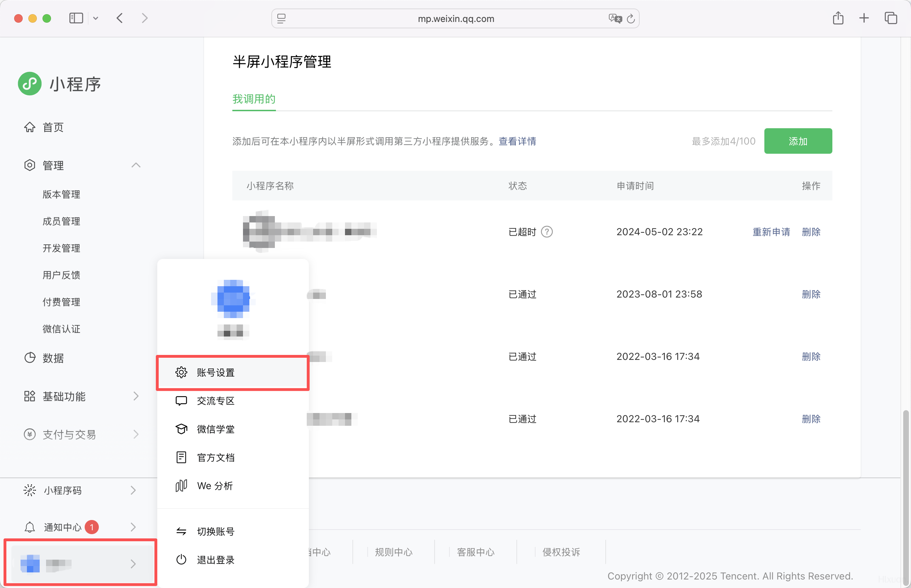Open Safari sidebar dropdown chevron

[95, 18]
